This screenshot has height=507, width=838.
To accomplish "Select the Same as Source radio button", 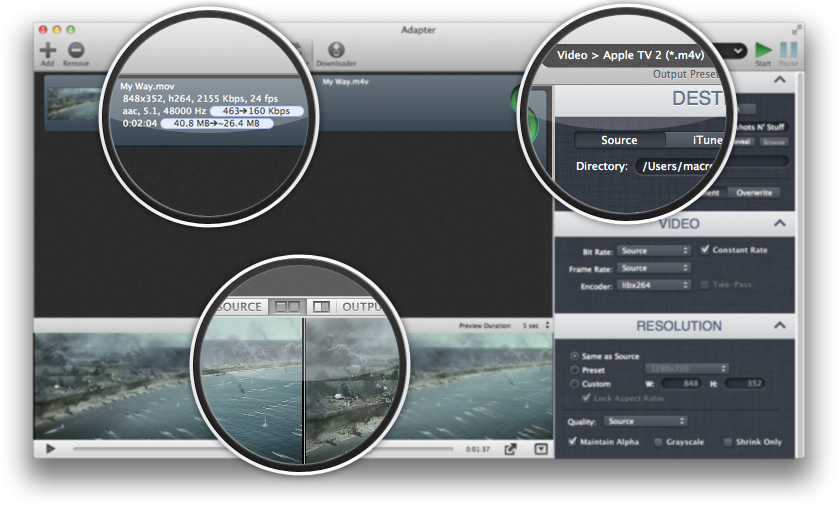I will click(575, 356).
